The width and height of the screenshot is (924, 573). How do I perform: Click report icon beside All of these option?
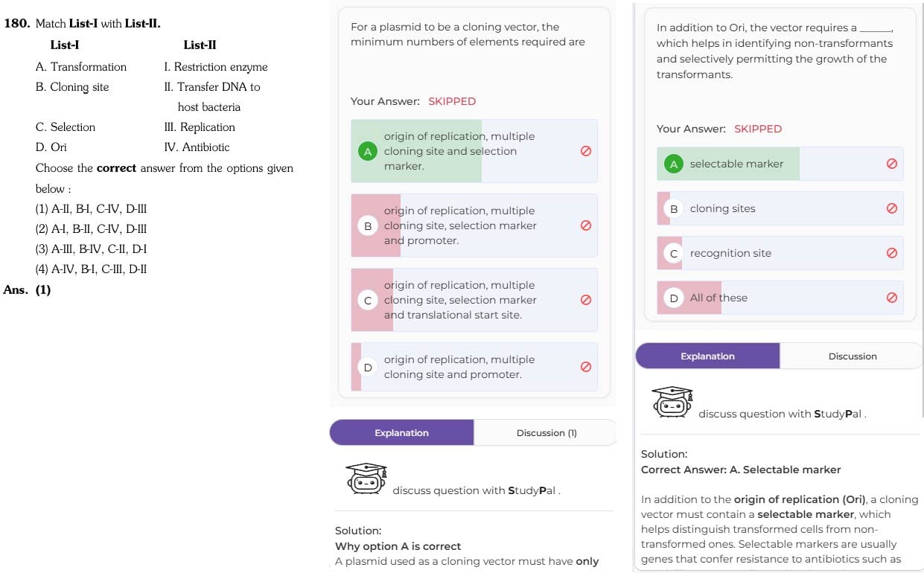click(x=892, y=298)
